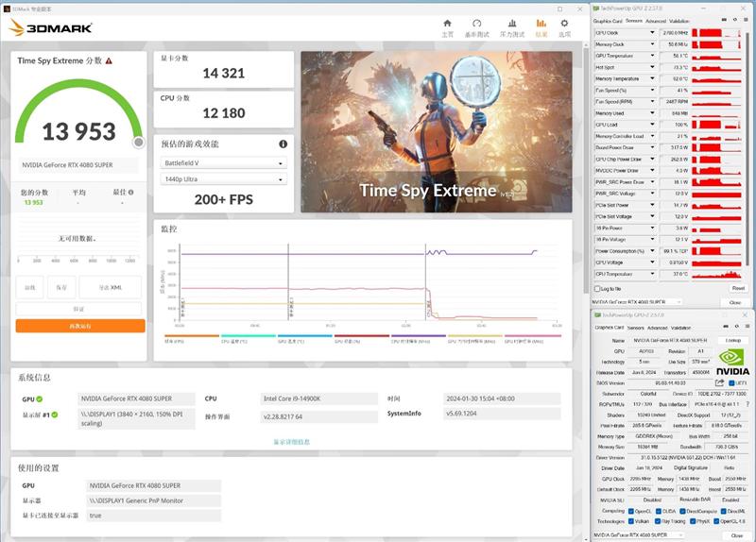Click the Intel Core i9-14900K CPU field
Screen dimensions: 756x542
click(318, 398)
